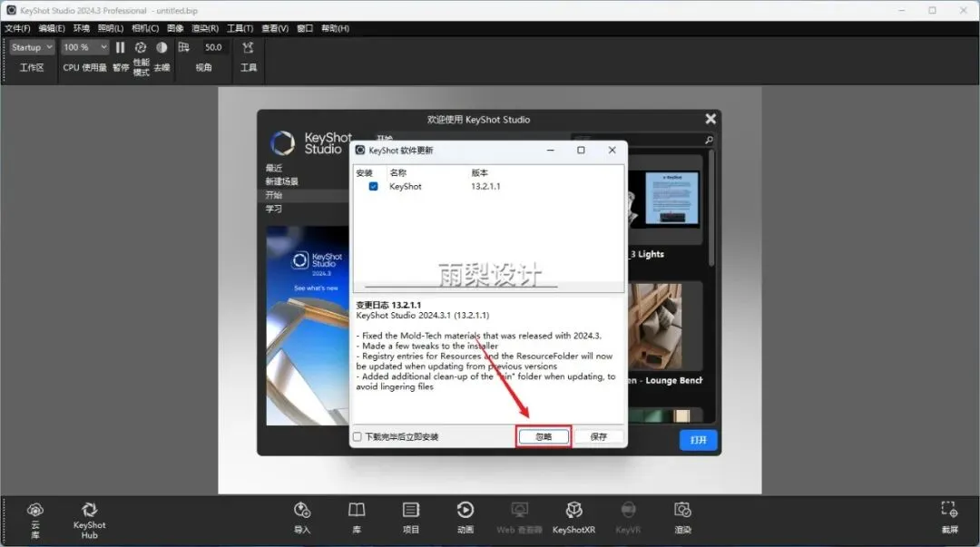Screen dimensions: 980x547
Task: Select 学习 in welcome sidebar
Action: (274, 209)
